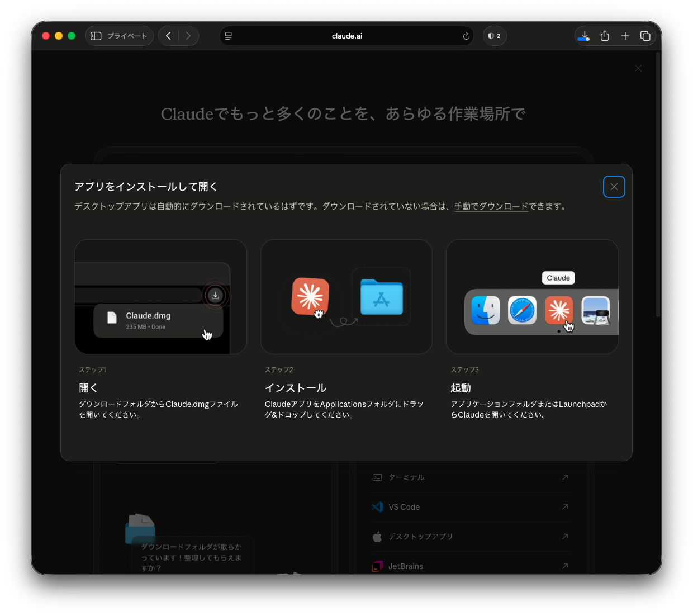Click the 開く step heading
This screenshot has width=693, height=616.
pyautogui.click(x=88, y=388)
